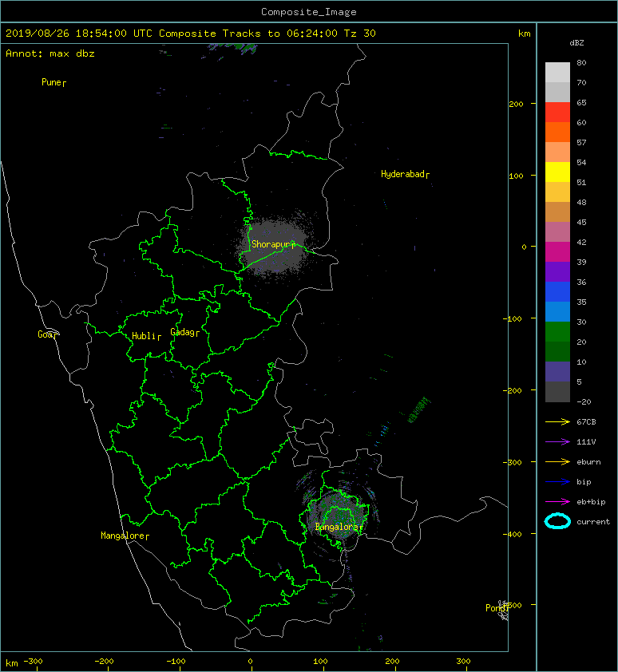Select the light blue 35 dBZ swatch
The width and height of the screenshot is (618, 672).
click(557, 311)
